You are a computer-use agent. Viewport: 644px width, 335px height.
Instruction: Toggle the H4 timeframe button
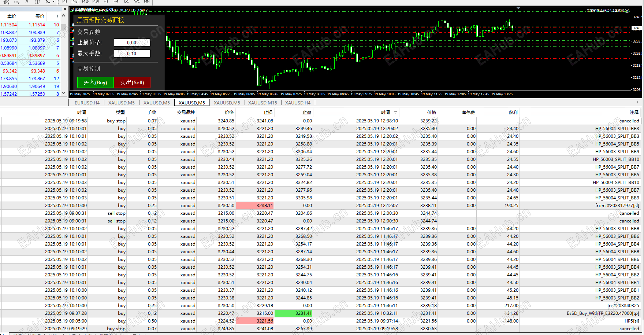(x=116, y=1)
